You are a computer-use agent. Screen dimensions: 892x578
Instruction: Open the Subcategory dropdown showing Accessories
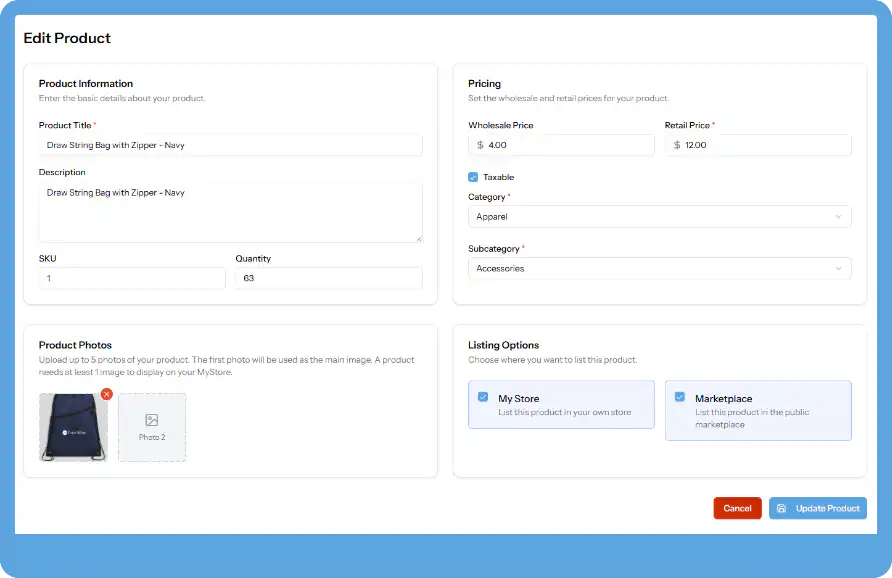tap(659, 268)
